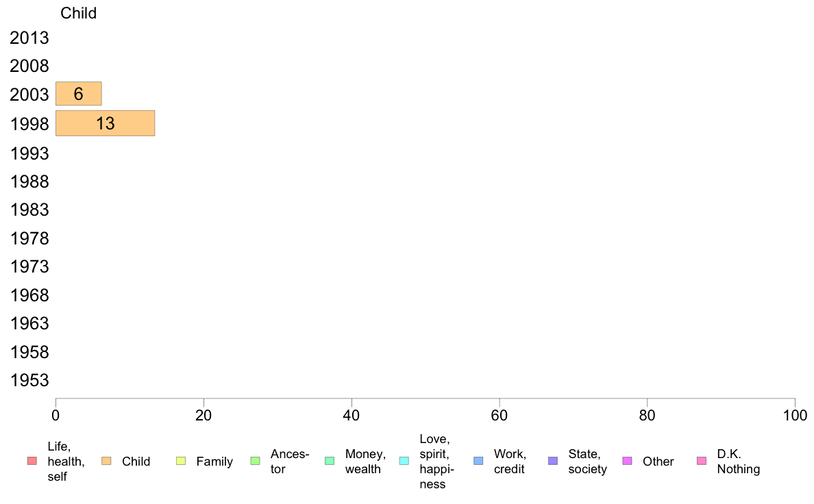
Task: Click the State, society legend swatch
Action: 553,461
